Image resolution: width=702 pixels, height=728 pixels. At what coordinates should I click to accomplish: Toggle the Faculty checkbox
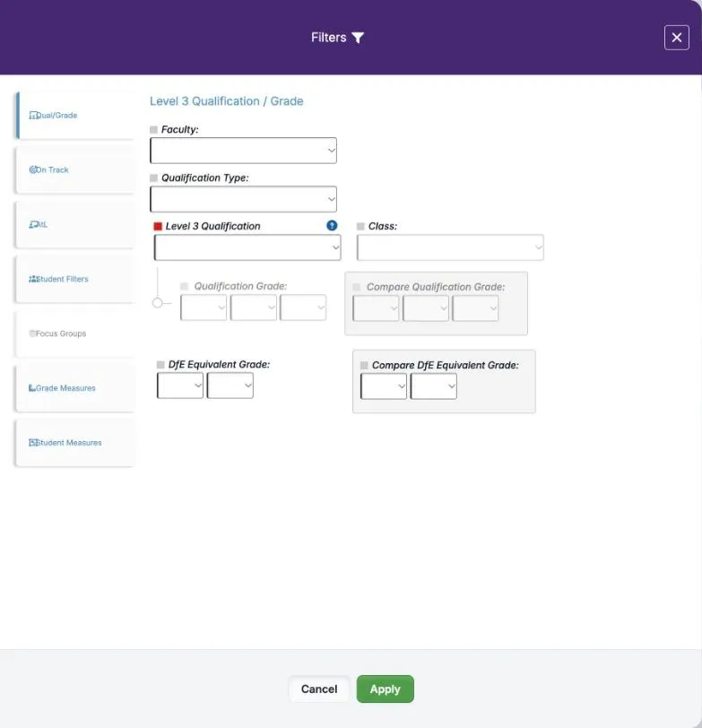click(153, 129)
